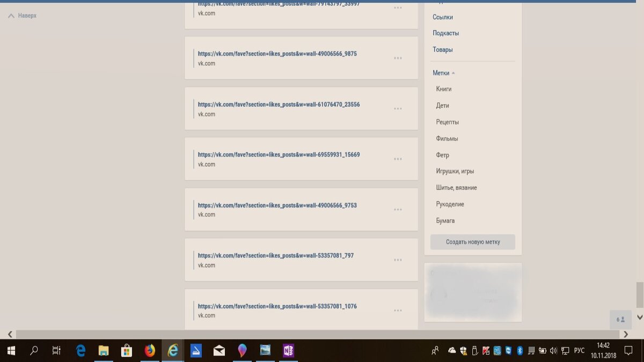
Task: Open options for the wall-53357081_797 bookmark
Action: tap(398, 260)
